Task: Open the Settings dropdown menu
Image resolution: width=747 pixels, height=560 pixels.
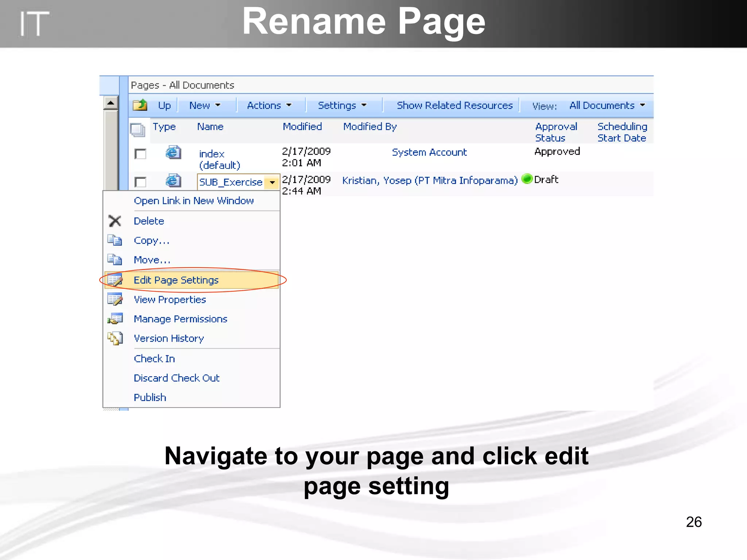Action: click(x=342, y=105)
